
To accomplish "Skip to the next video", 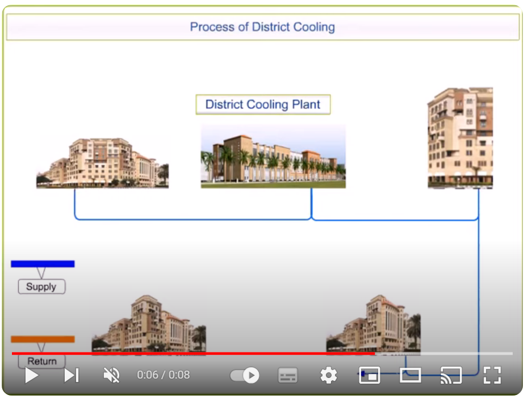I will 72,376.
